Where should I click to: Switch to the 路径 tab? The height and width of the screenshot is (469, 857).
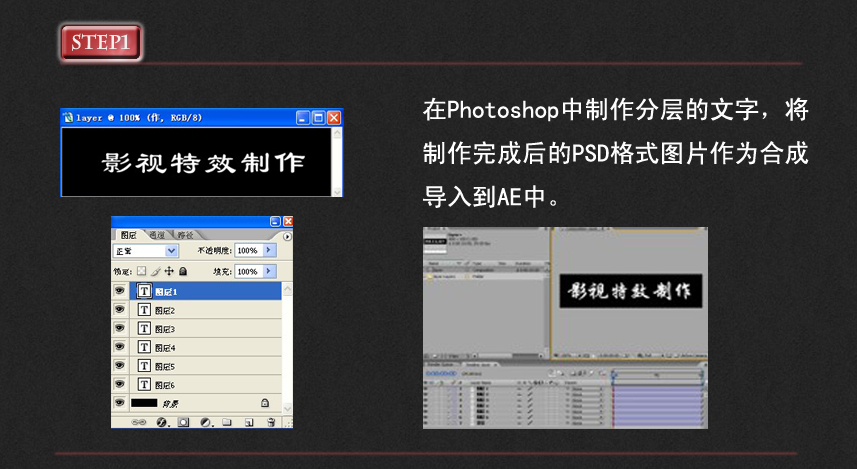coord(185,234)
